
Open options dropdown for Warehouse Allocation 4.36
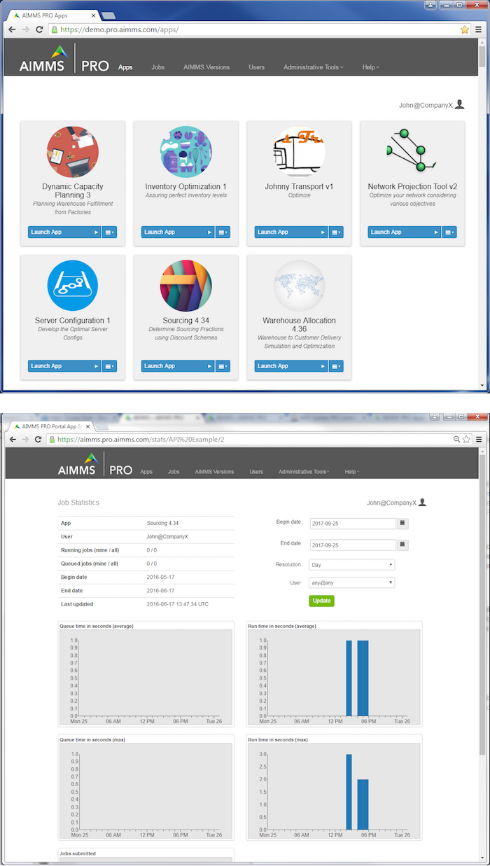[336, 366]
